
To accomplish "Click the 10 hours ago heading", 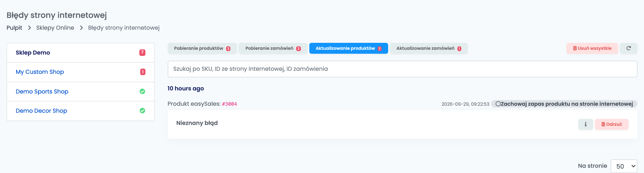I will tap(186, 88).
